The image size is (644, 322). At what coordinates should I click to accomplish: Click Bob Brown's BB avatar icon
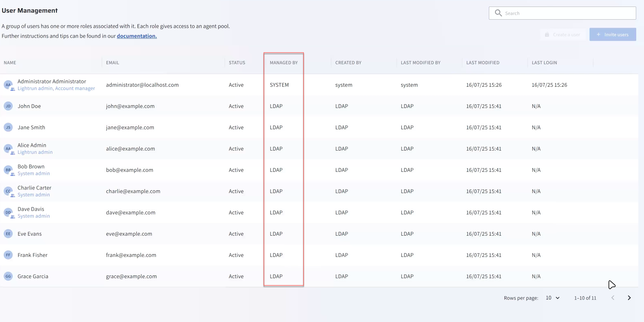click(x=8, y=170)
